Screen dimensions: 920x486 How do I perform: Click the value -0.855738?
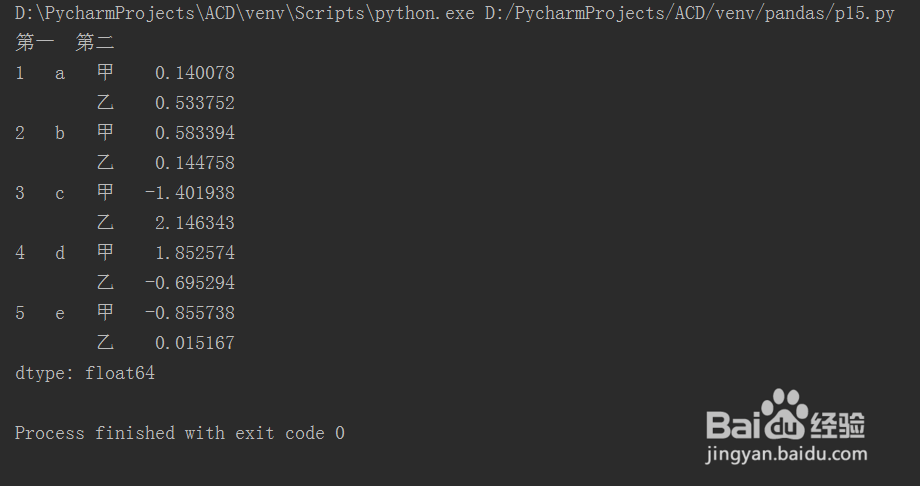(190, 313)
